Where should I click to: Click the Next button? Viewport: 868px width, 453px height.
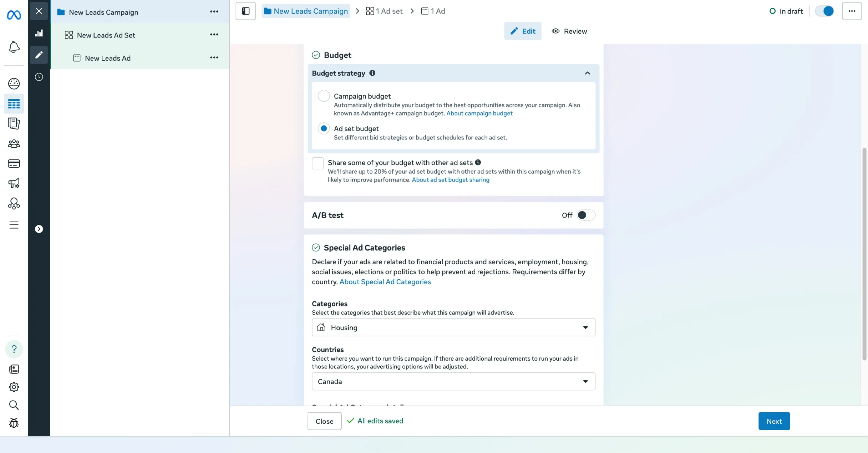tap(774, 421)
